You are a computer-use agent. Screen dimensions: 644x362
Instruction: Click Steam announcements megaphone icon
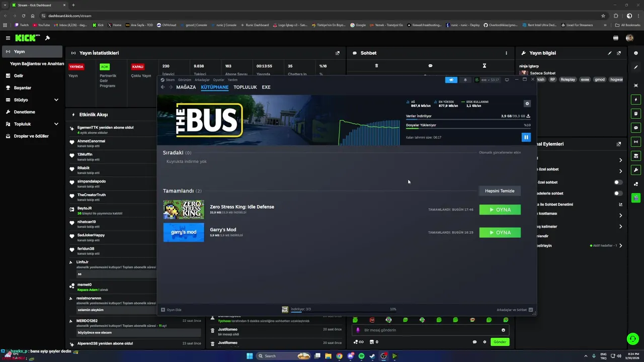pyautogui.click(x=451, y=79)
